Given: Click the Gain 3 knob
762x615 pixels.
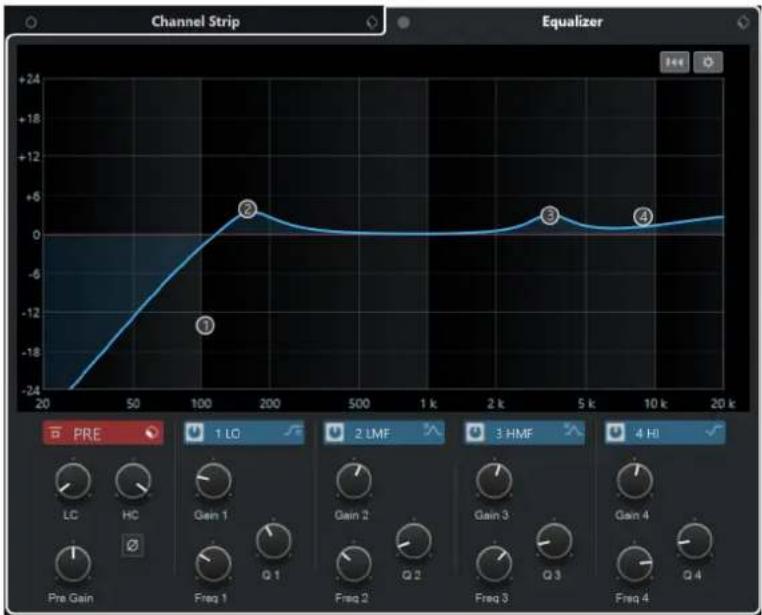Looking at the screenshot, I should (494, 481).
